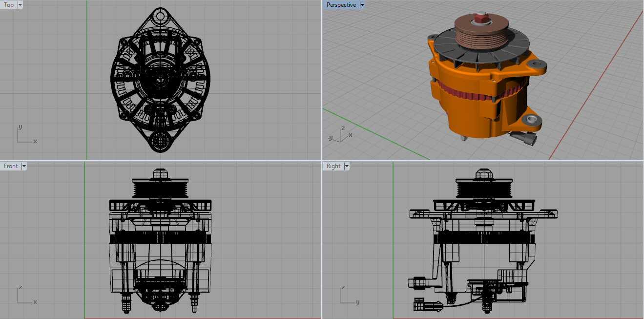Select the Front viewport title label
This screenshot has height=319, width=644.
point(11,166)
